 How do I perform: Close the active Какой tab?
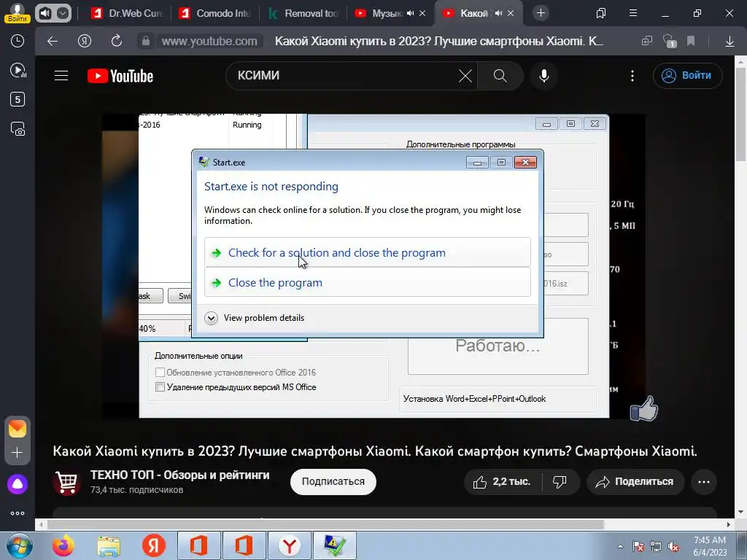coord(511,13)
